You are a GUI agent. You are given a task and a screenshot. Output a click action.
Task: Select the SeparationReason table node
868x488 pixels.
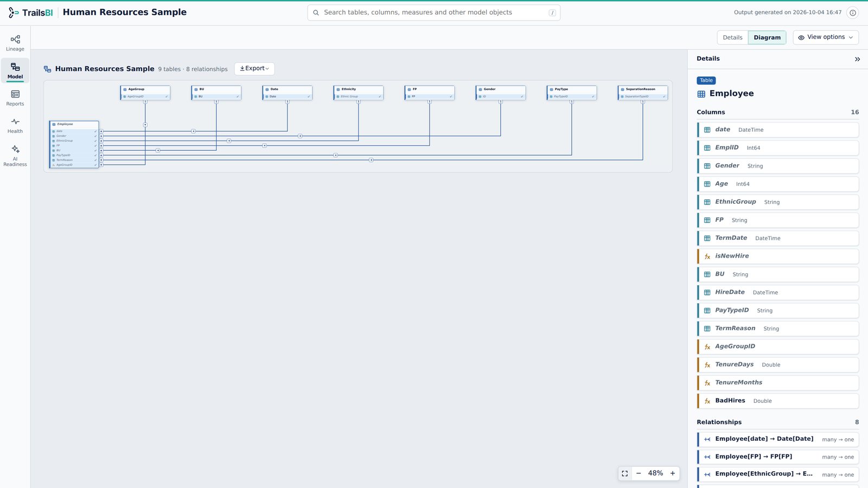coord(643,93)
